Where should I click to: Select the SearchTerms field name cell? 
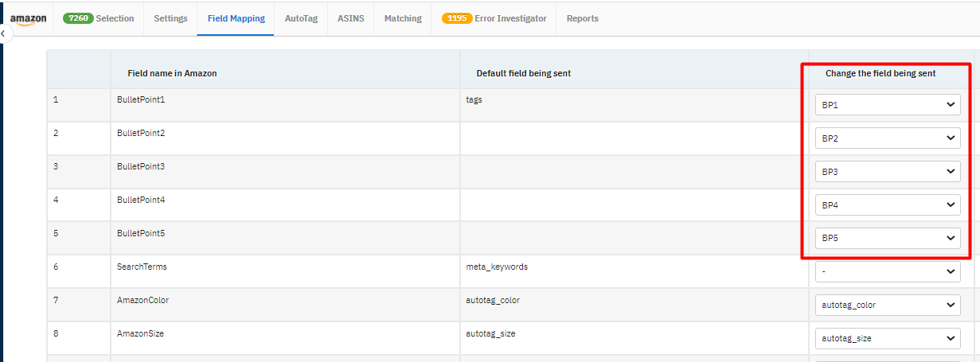click(285, 271)
